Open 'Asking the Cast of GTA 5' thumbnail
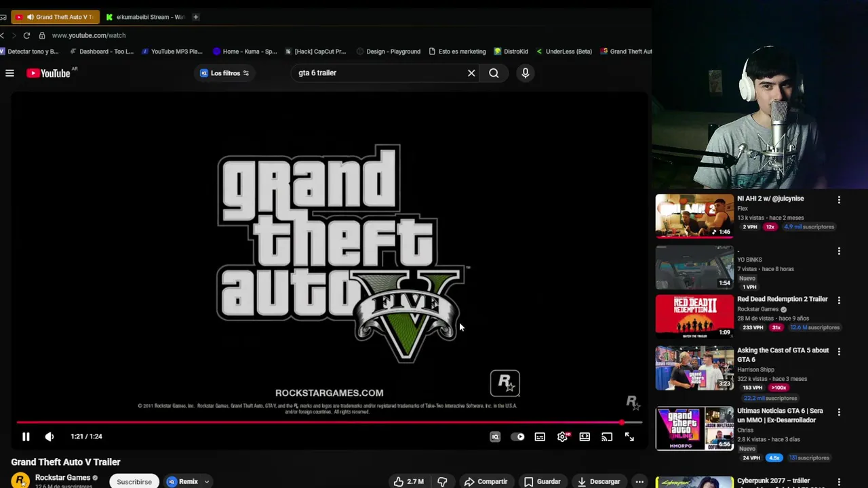The width and height of the screenshot is (868, 488). 694,368
